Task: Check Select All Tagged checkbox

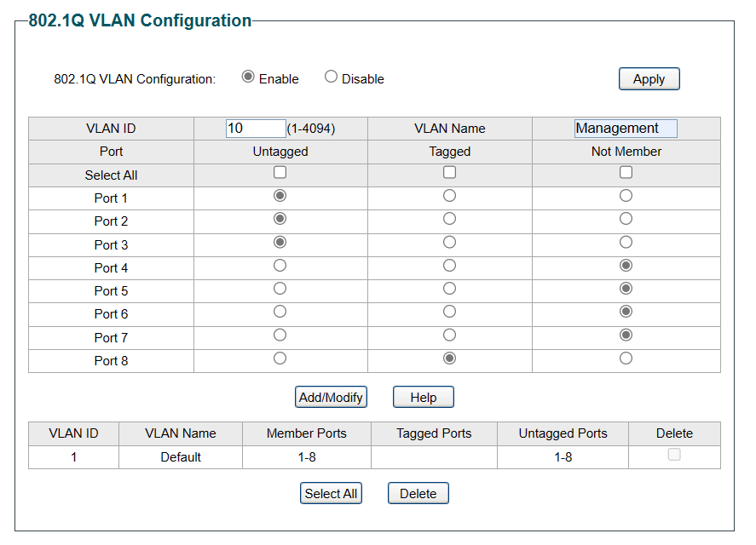Action: click(450, 173)
